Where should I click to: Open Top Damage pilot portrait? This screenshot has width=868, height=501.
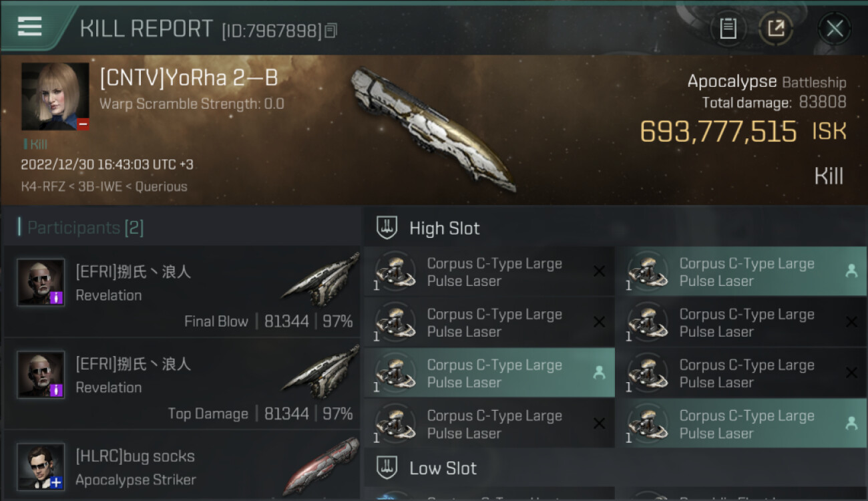[41, 374]
